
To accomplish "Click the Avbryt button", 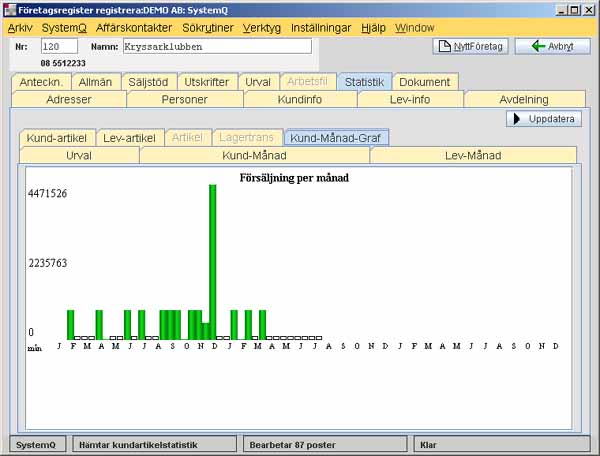I will (552, 46).
